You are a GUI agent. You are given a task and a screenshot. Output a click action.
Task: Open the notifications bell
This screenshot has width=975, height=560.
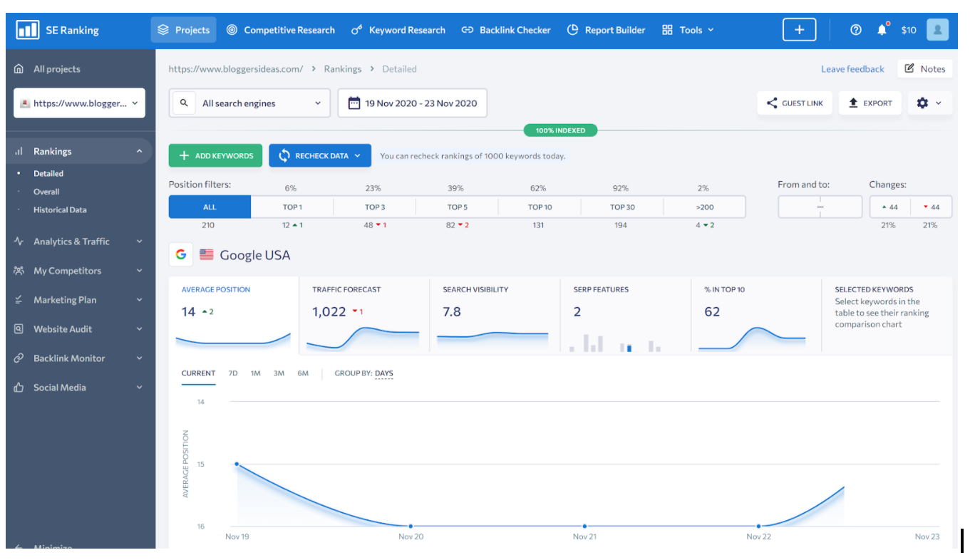pos(882,29)
